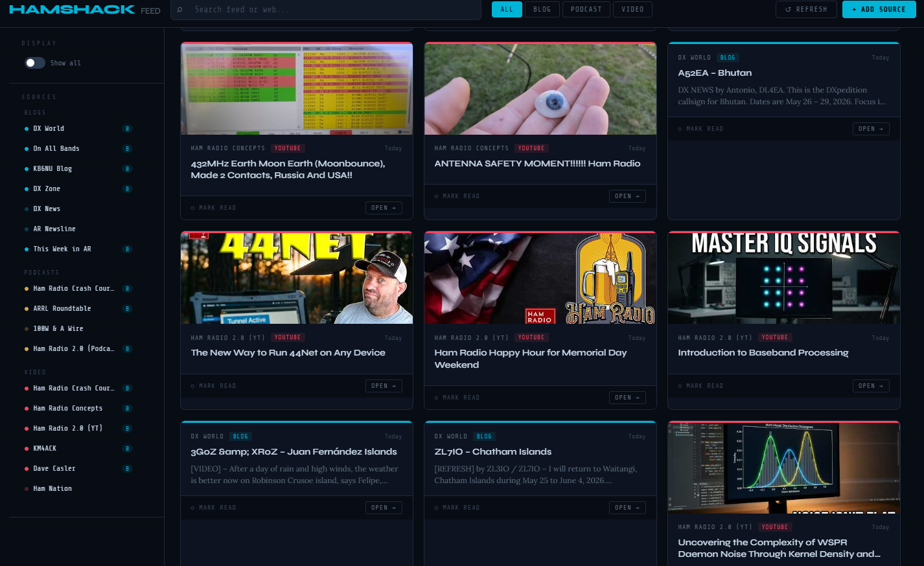Mark Juan Fernández Islands post read
924x566 pixels.
click(x=214, y=508)
